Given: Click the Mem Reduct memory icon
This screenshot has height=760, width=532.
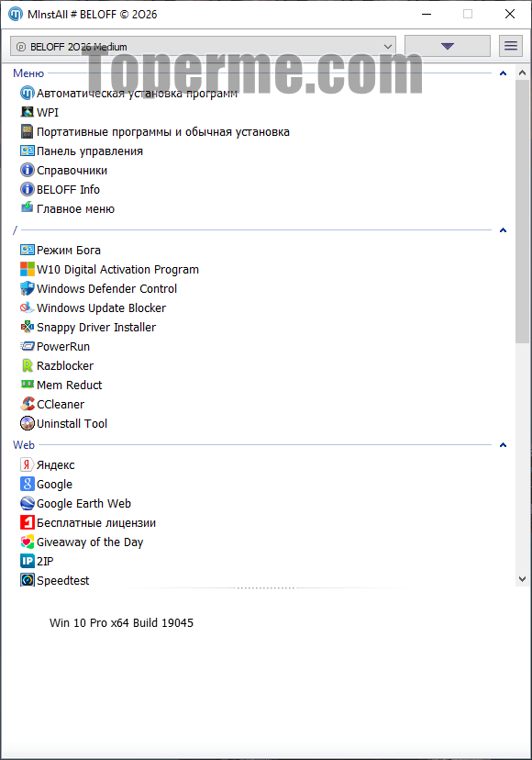Looking at the screenshot, I should click(28, 385).
